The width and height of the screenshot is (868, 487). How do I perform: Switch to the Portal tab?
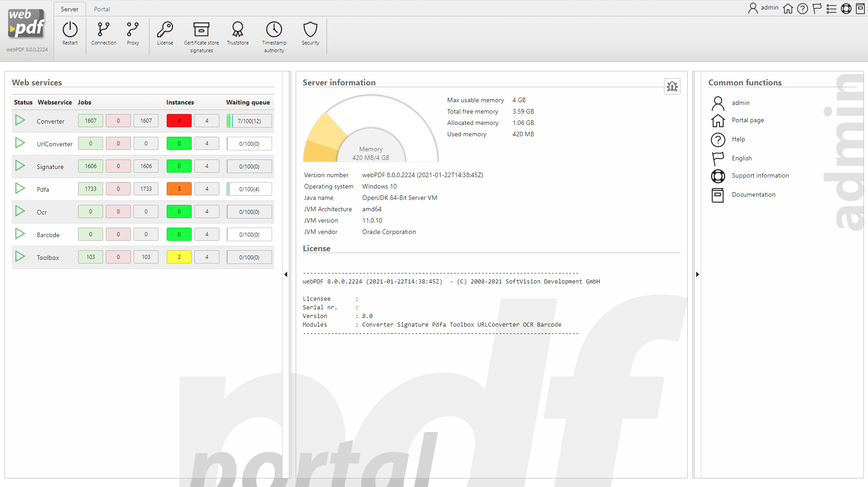coord(102,9)
